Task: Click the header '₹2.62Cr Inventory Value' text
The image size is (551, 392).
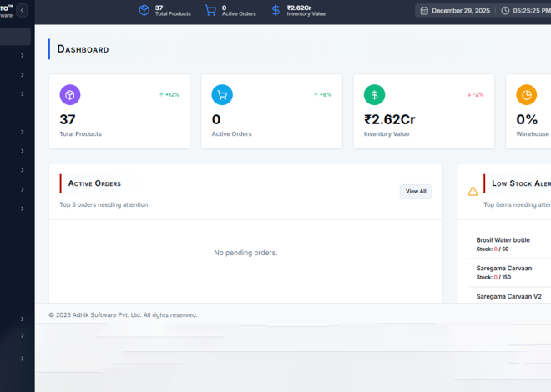Action: pos(306,11)
